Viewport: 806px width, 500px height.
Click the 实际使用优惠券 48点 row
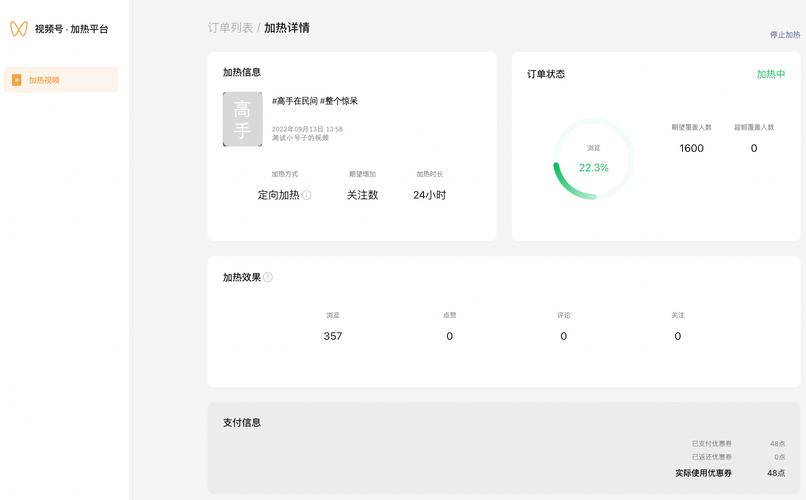coord(740,473)
